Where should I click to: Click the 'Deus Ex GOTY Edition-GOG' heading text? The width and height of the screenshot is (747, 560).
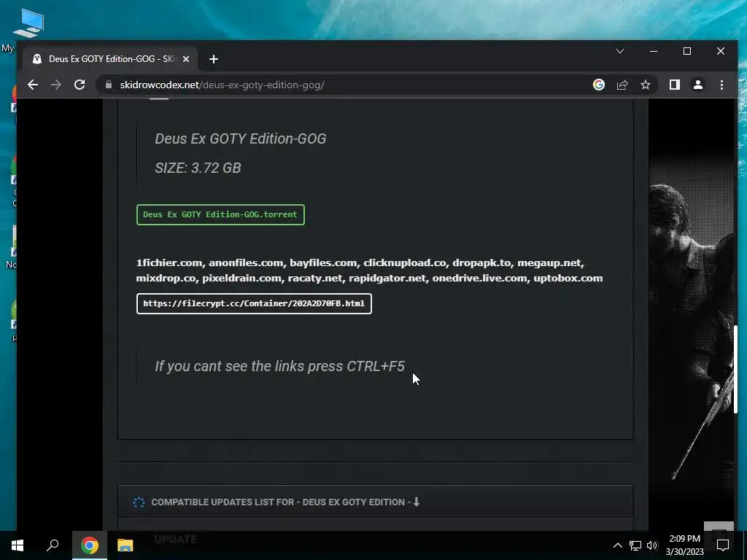pos(241,139)
